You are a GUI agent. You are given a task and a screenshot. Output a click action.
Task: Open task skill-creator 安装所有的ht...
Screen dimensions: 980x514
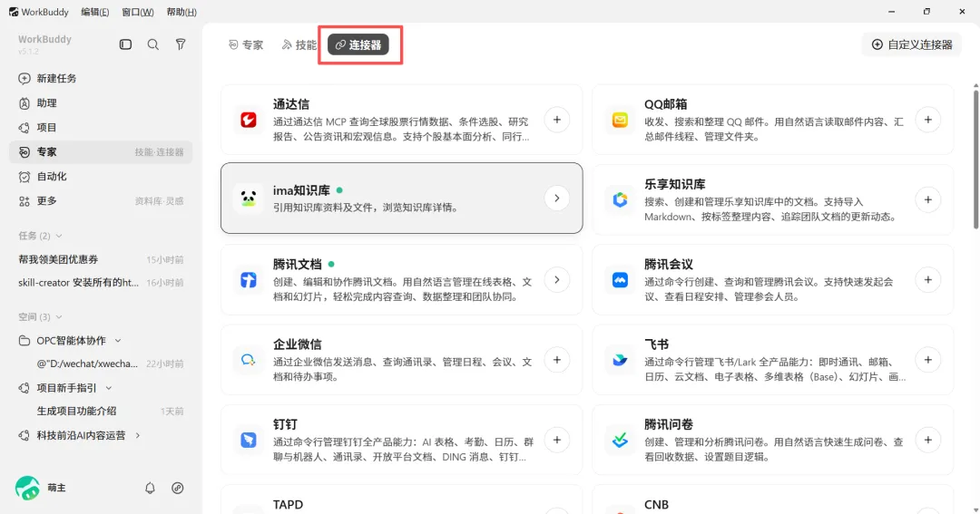pyautogui.click(x=101, y=283)
